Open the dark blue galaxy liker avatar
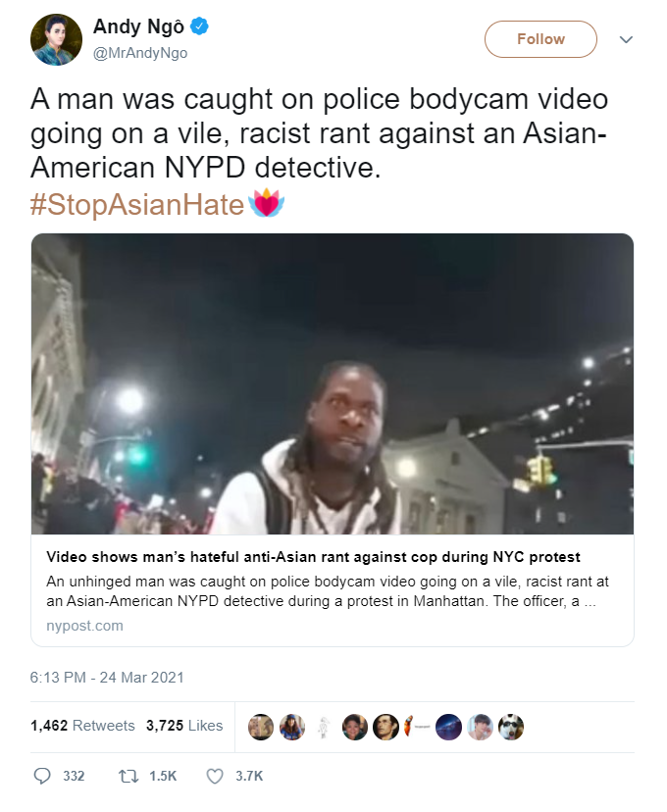Viewport: 667px width, 812px height. click(448, 727)
